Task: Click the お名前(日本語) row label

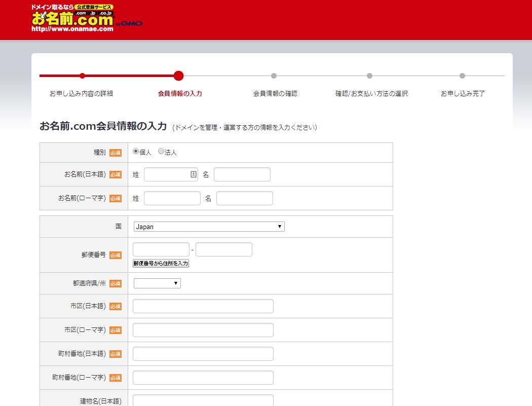Action: pyautogui.click(x=85, y=174)
